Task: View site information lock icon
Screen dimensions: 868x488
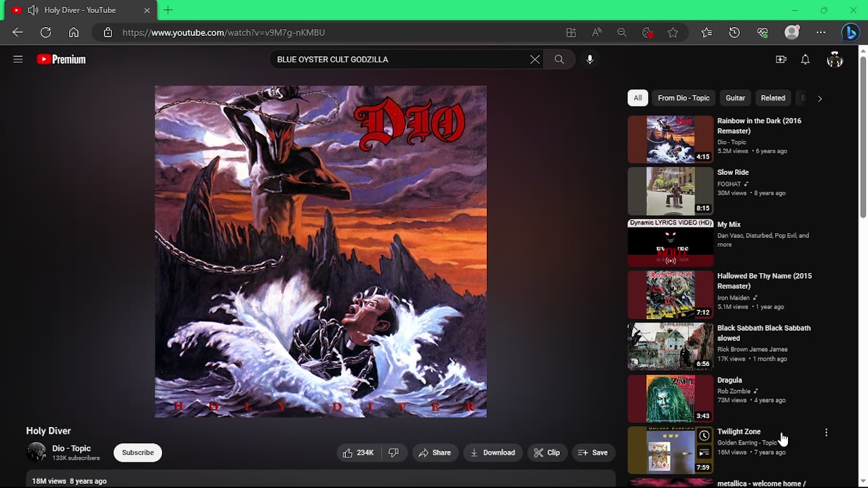Action: 107,33
